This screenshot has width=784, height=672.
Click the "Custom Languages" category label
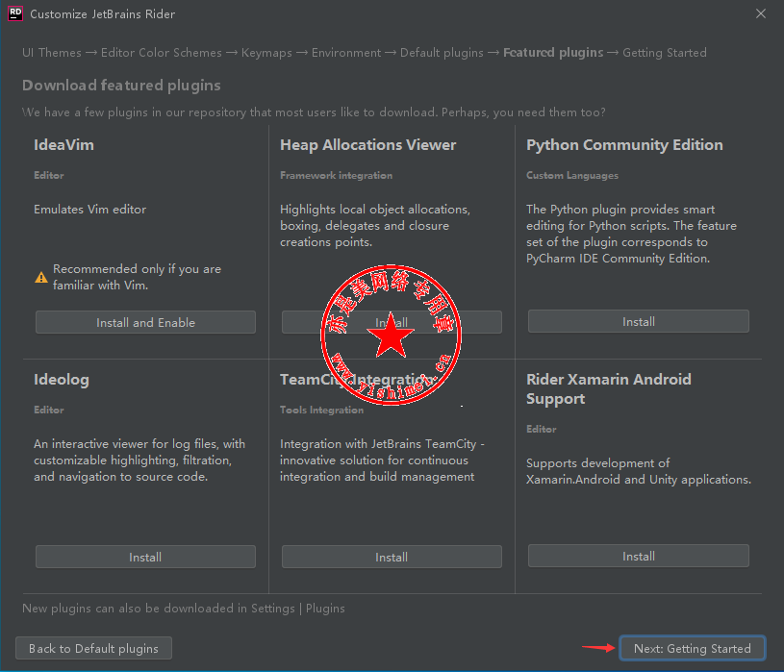(572, 175)
